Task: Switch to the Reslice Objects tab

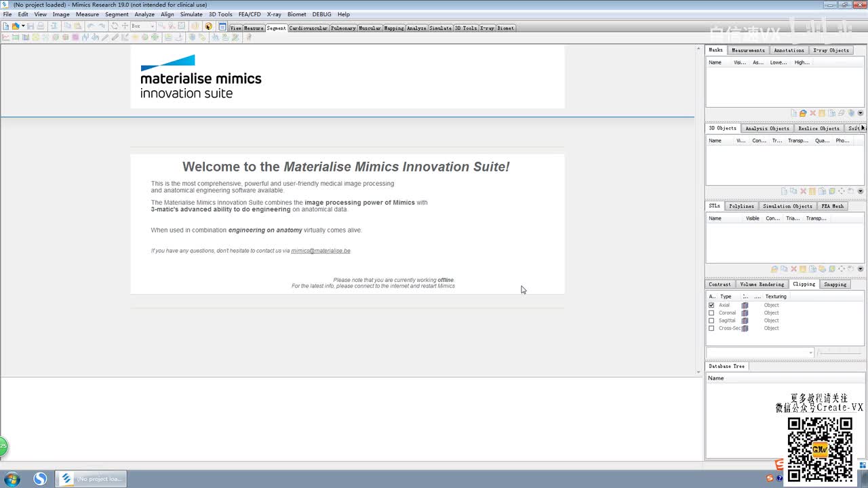Action: coord(818,128)
